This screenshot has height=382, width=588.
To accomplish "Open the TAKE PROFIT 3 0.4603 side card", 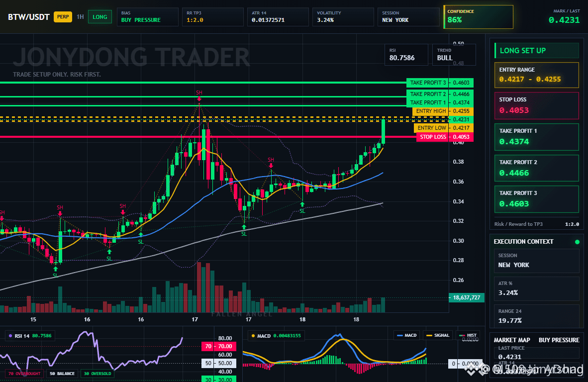I will (537, 199).
